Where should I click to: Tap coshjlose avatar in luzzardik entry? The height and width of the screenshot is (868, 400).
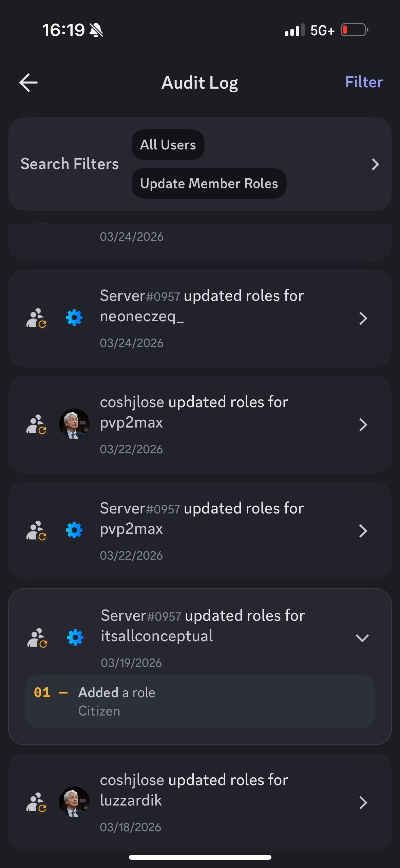click(x=74, y=802)
